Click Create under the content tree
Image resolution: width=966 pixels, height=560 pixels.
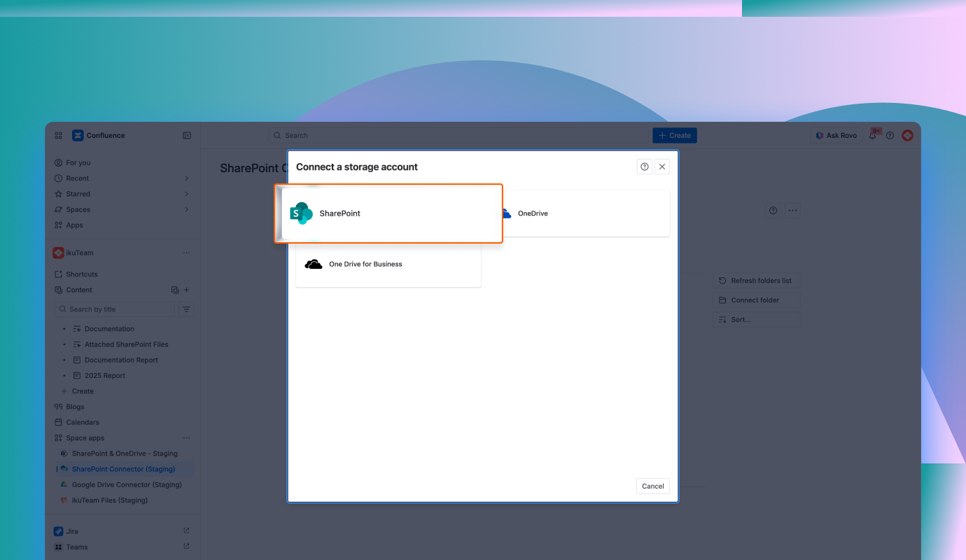coord(83,391)
